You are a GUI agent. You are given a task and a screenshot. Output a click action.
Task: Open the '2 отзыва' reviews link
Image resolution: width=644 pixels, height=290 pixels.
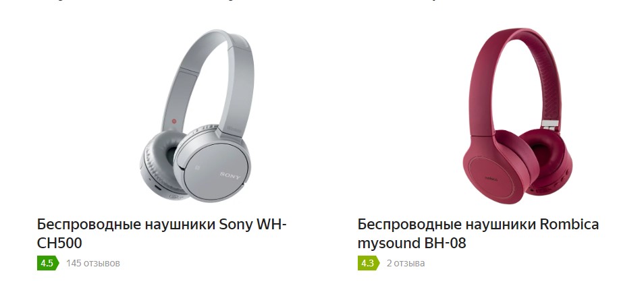pos(406,263)
